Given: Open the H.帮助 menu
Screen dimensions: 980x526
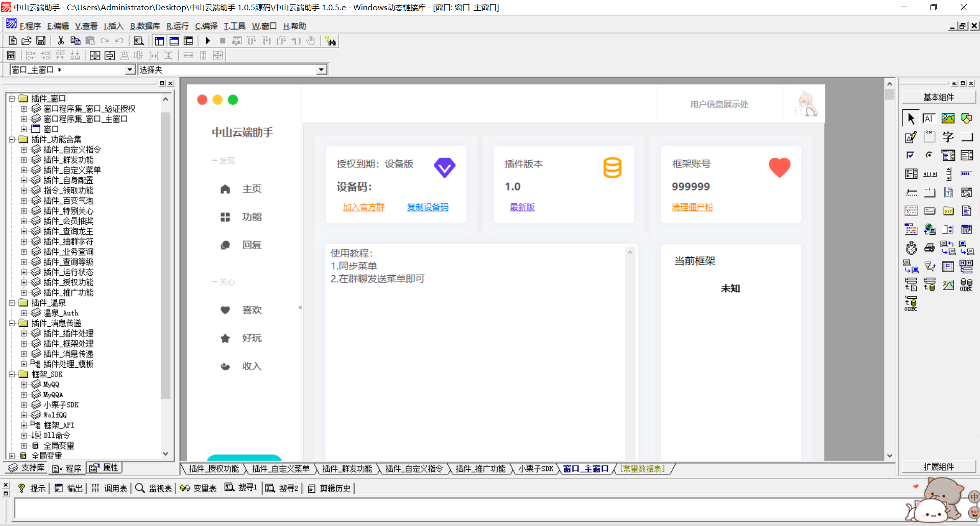Looking at the screenshot, I should click(293, 26).
